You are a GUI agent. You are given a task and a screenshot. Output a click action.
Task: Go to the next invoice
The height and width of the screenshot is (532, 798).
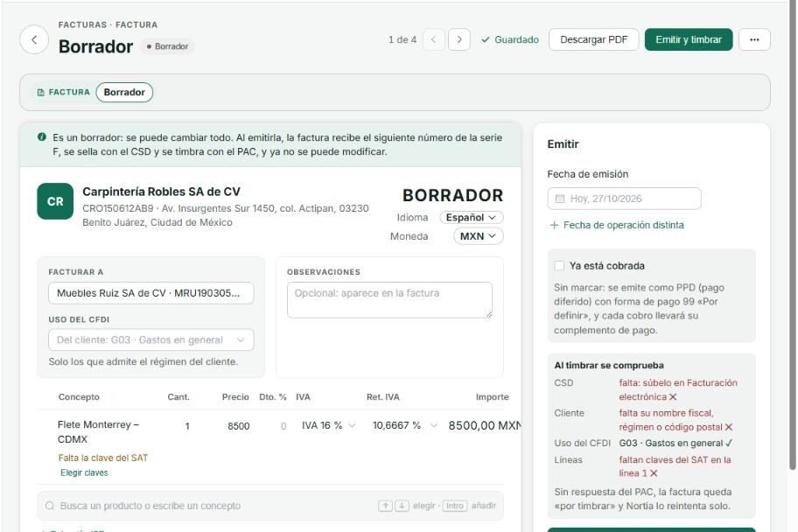[459, 39]
